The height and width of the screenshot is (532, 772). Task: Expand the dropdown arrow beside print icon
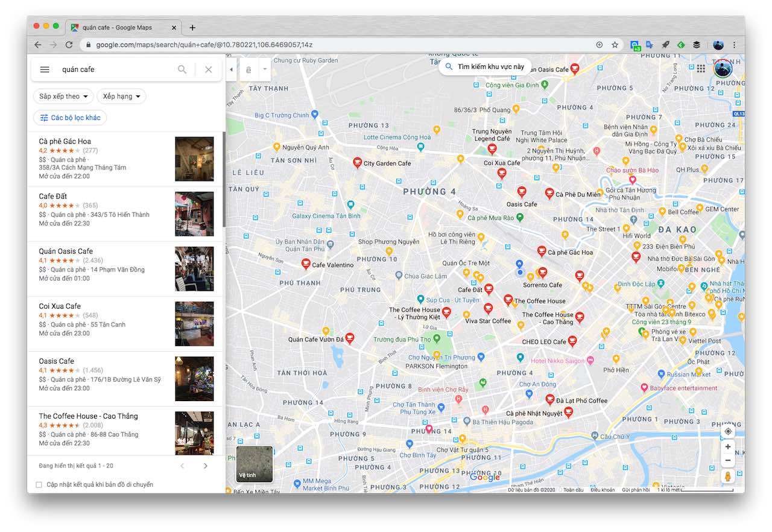pos(264,69)
